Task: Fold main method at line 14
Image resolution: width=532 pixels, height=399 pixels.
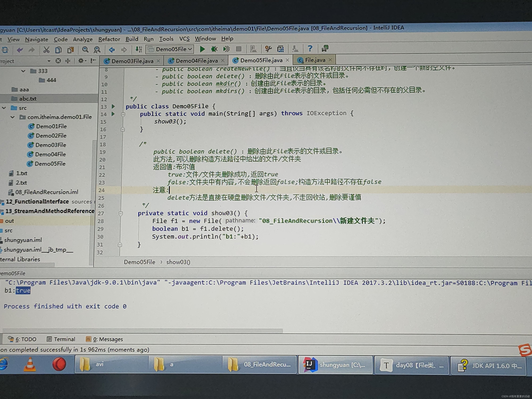Action: [123, 114]
